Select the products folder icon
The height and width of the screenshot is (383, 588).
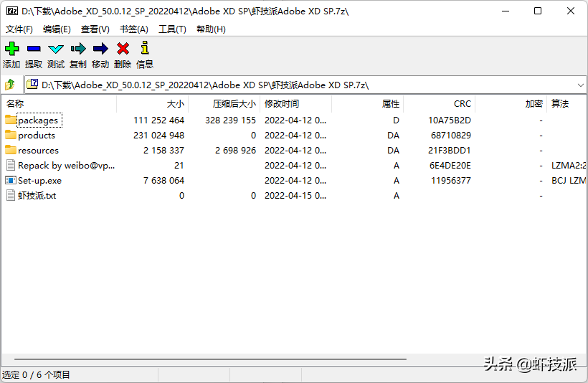pyautogui.click(x=11, y=135)
